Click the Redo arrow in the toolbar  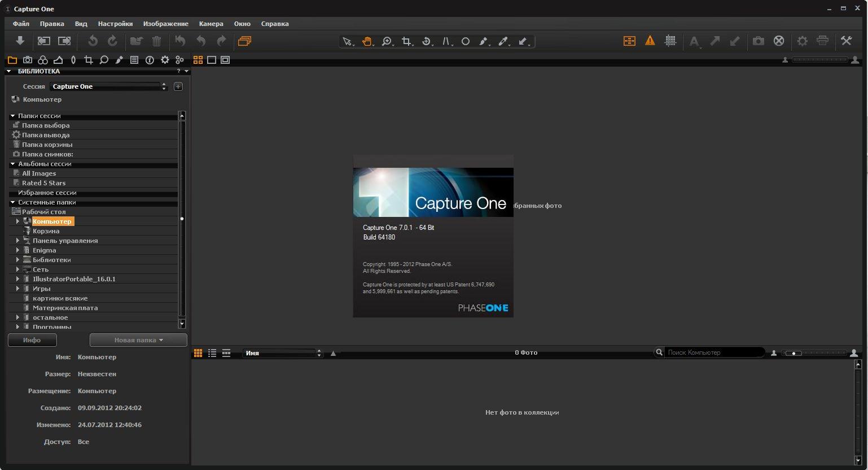221,41
